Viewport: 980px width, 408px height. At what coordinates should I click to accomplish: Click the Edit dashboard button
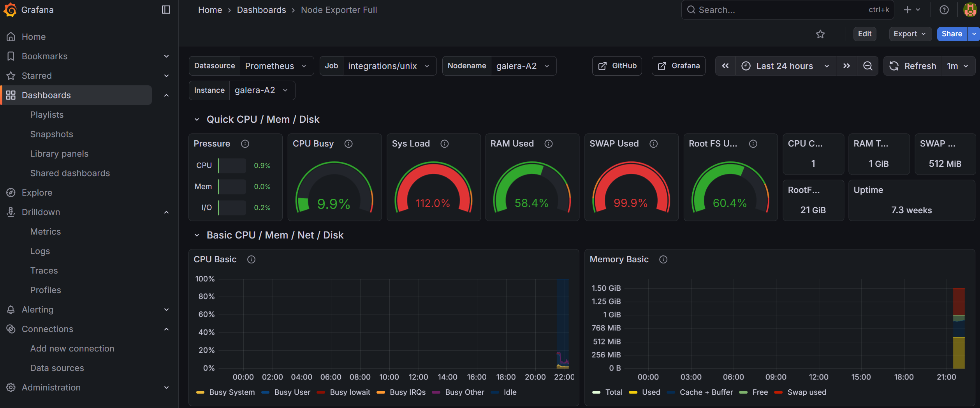point(864,34)
